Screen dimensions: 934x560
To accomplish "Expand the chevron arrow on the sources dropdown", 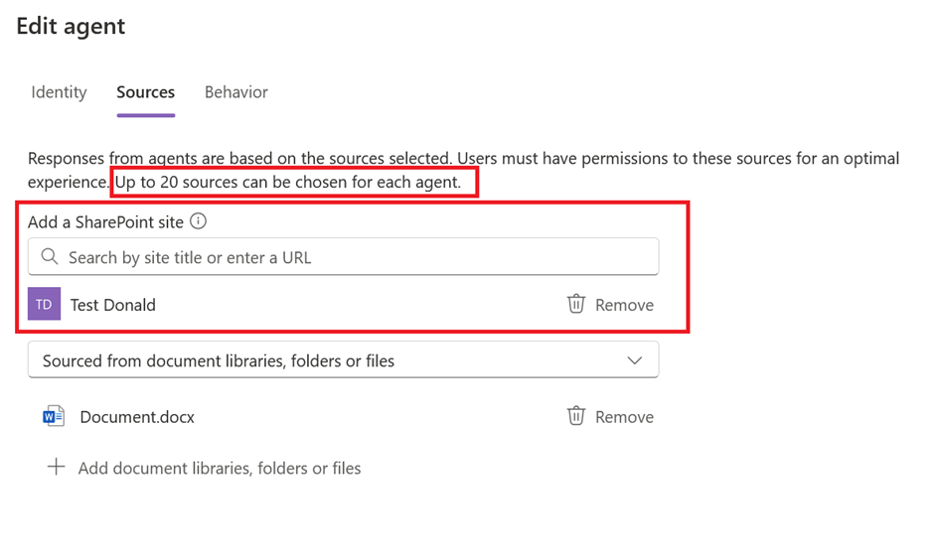I will click(x=635, y=360).
